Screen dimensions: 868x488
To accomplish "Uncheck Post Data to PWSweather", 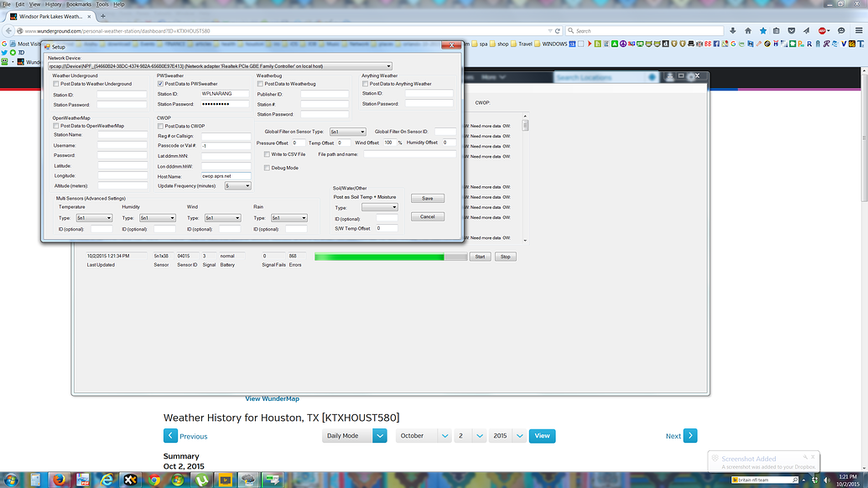I will click(x=160, y=84).
